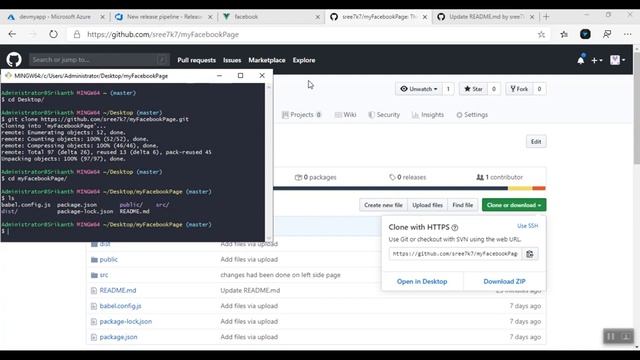Open the favorites list icon
Image resolution: width=640 pixels, height=360 pixels.
[x=564, y=35]
